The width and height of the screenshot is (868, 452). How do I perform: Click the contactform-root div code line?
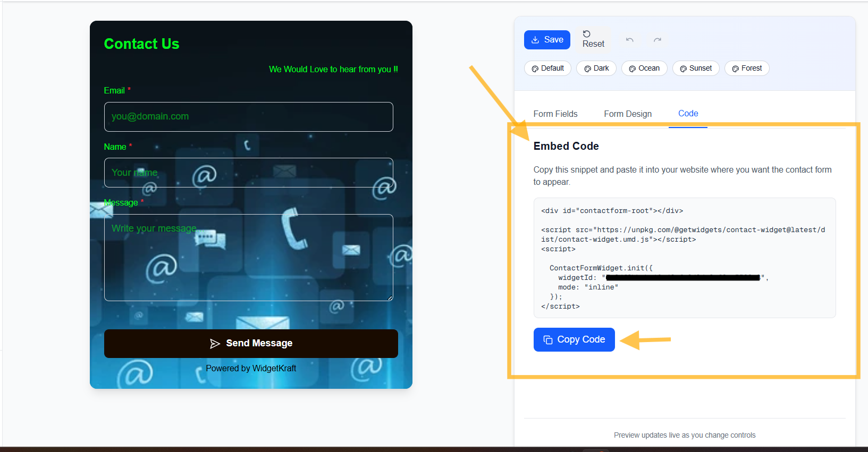[x=612, y=211]
